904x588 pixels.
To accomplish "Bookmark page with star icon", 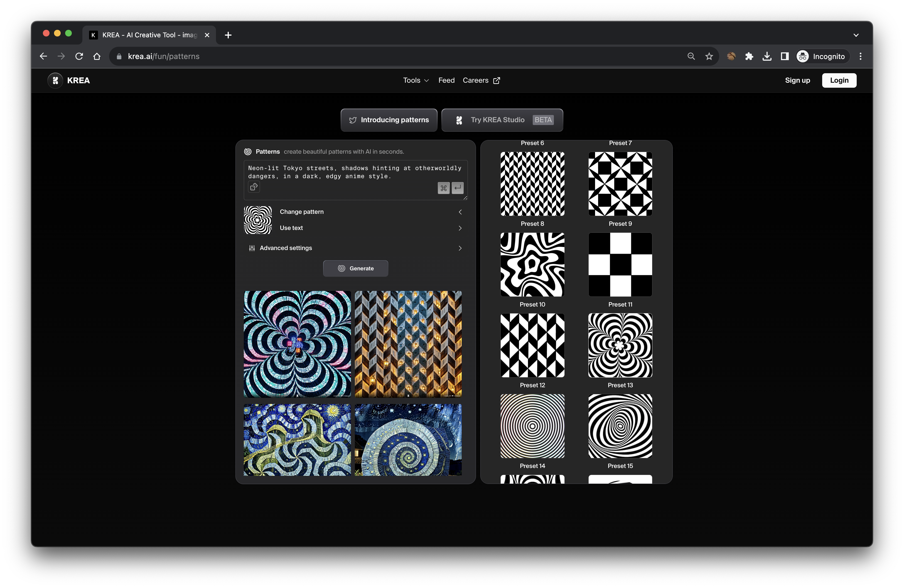I will (x=709, y=57).
